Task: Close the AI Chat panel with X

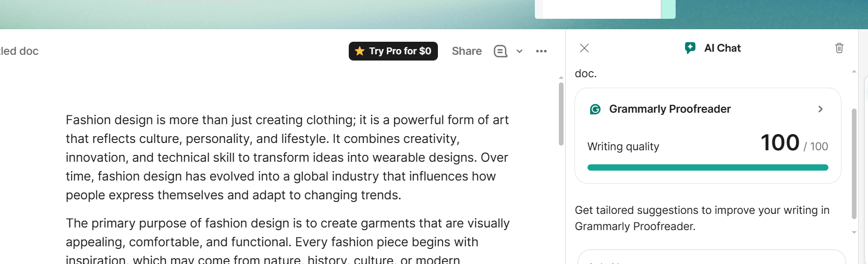Action: click(x=584, y=48)
